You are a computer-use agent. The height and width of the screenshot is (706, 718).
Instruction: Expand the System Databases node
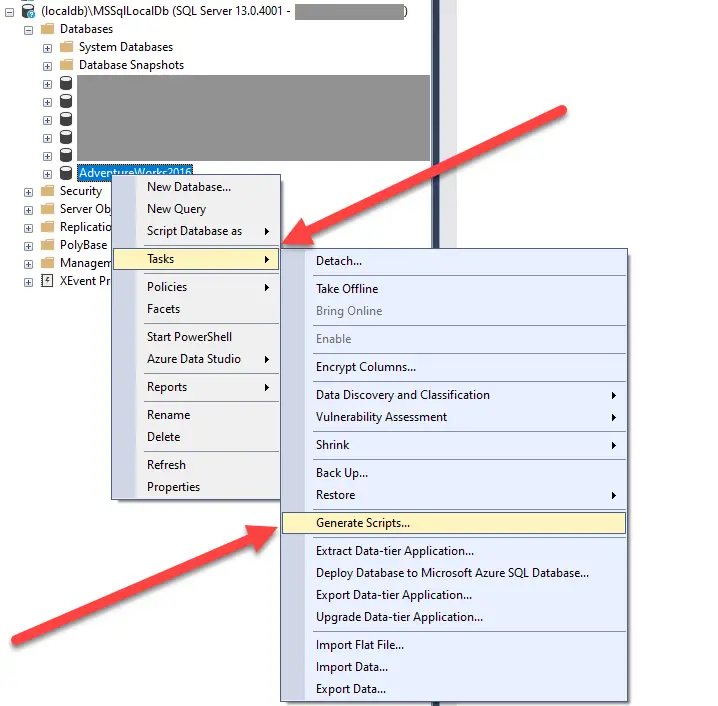coord(47,47)
